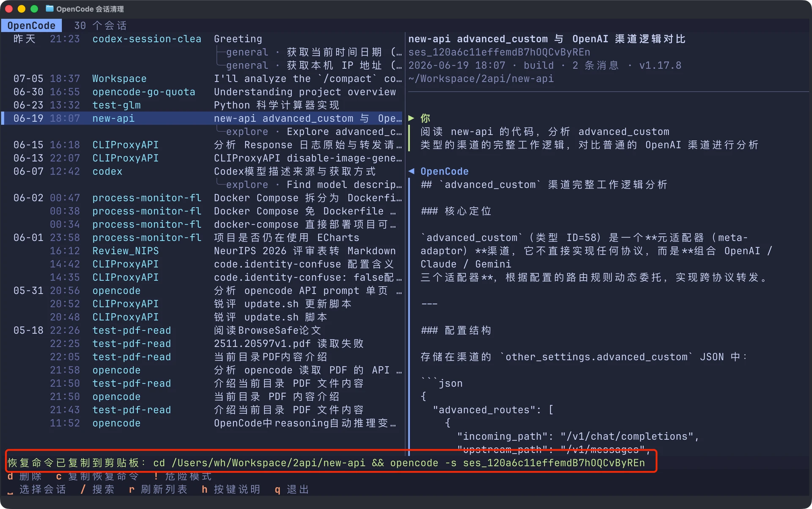Select the 'docker-compose 直接部署项目可…' session
Image resolution: width=812 pixels, height=509 pixels.
click(x=202, y=224)
